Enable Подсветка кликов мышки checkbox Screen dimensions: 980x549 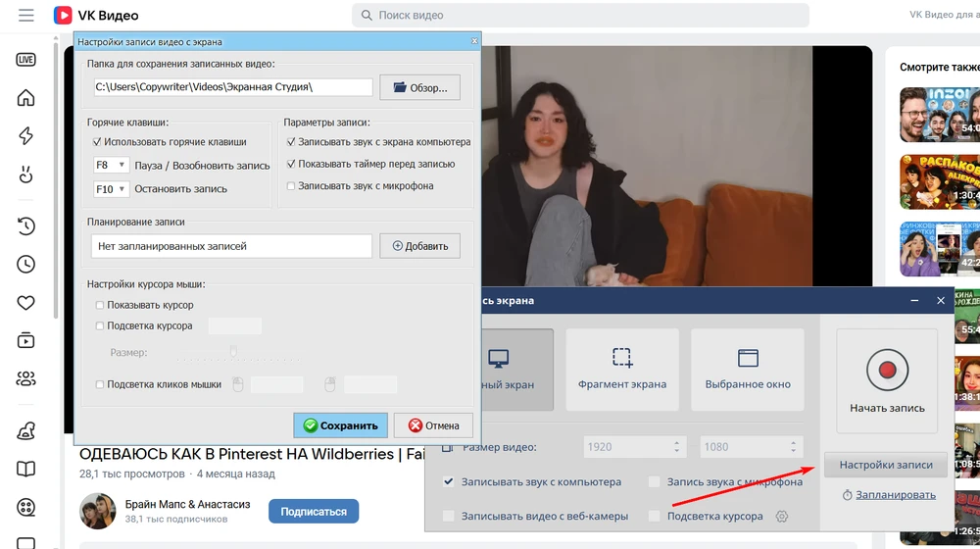pyautogui.click(x=99, y=384)
